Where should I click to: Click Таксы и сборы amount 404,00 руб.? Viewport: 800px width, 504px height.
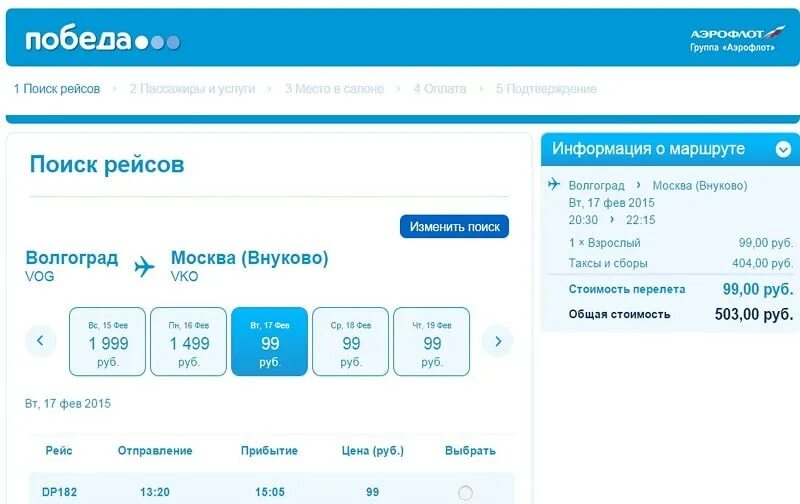point(763,263)
